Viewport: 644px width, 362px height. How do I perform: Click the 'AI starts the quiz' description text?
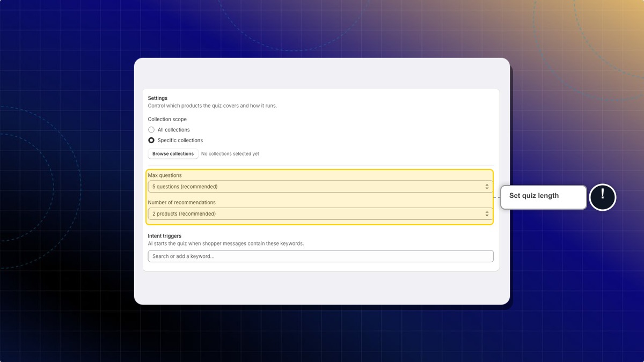tap(226, 243)
